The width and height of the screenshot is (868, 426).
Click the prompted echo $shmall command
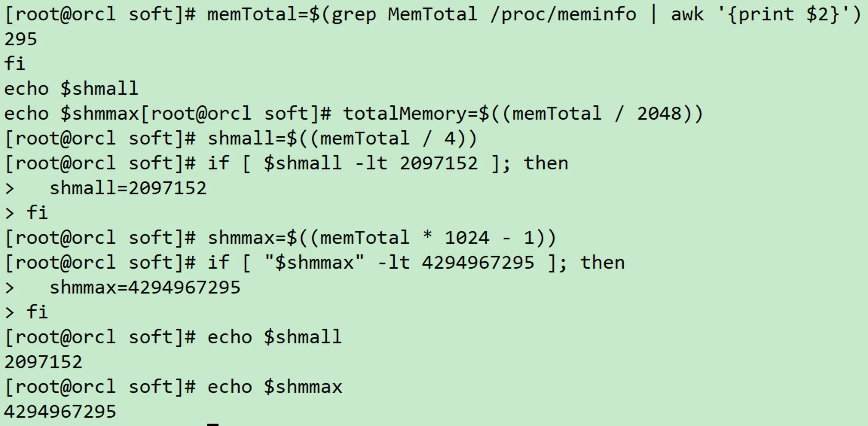tap(275, 337)
